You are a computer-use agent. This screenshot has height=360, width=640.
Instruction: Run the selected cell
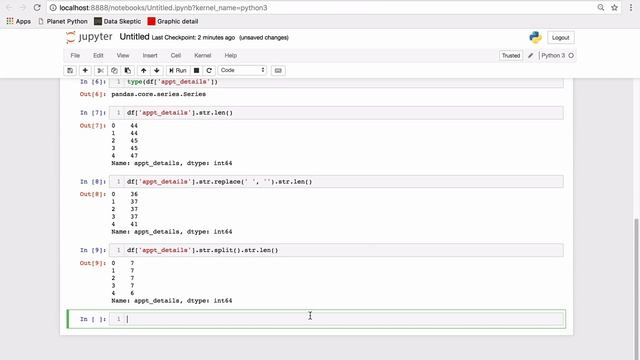[178, 71]
